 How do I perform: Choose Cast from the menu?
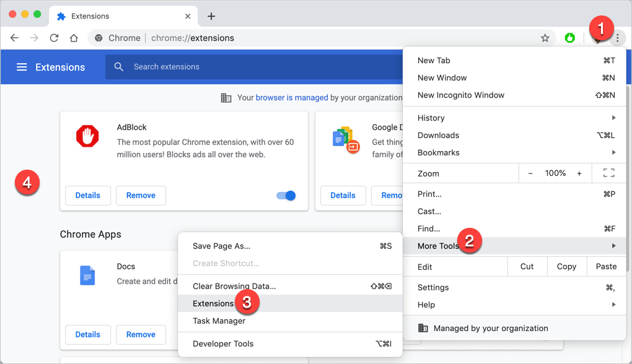point(514,211)
